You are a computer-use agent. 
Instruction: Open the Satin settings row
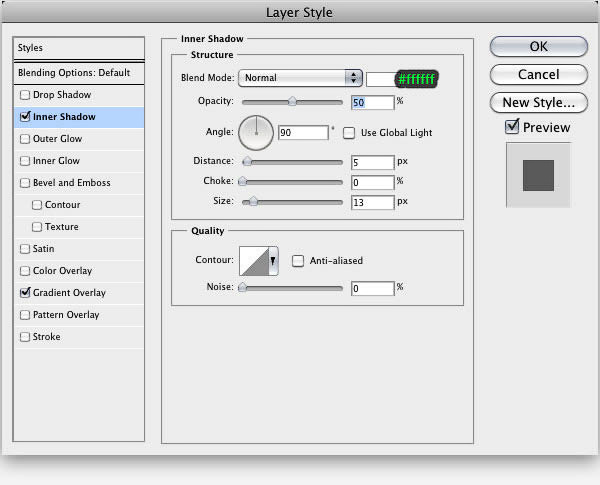tap(79, 249)
